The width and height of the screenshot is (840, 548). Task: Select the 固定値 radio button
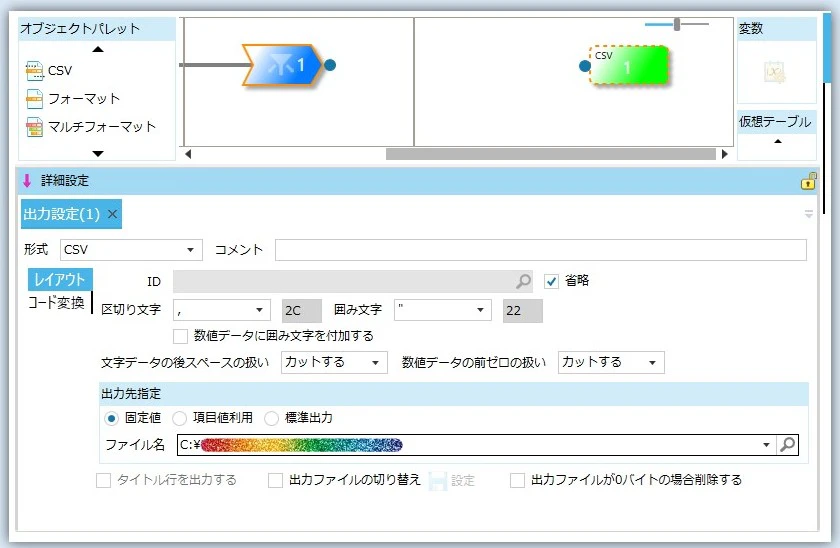click(x=111, y=418)
